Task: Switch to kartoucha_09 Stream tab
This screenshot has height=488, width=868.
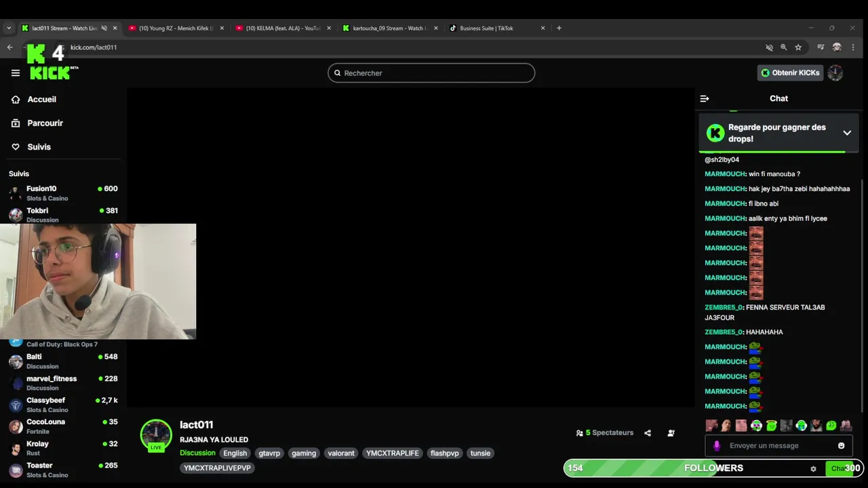Action: 391,28
